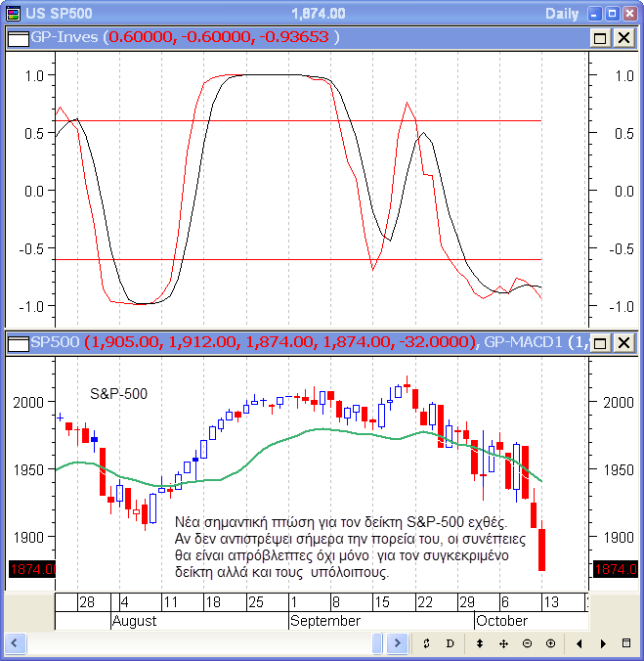Zoom in using the plus circle icon

(x=550, y=643)
